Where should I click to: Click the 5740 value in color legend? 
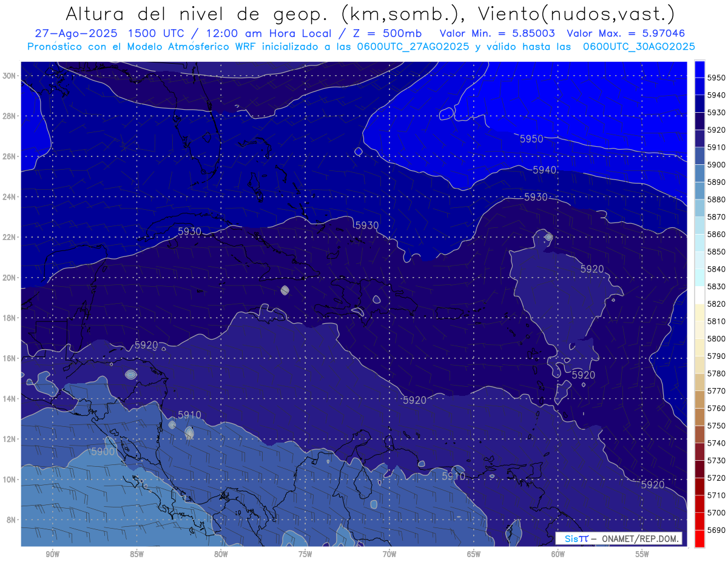point(716,443)
